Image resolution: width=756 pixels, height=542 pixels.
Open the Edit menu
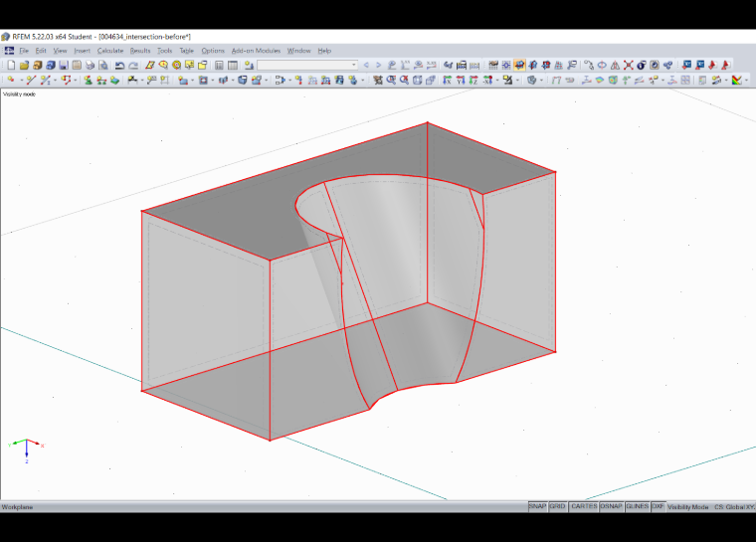pos(41,51)
